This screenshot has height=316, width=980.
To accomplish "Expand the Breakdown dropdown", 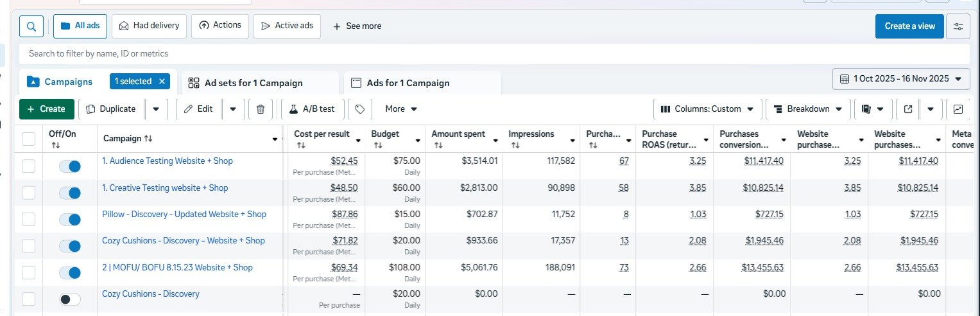I will (808, 109).
